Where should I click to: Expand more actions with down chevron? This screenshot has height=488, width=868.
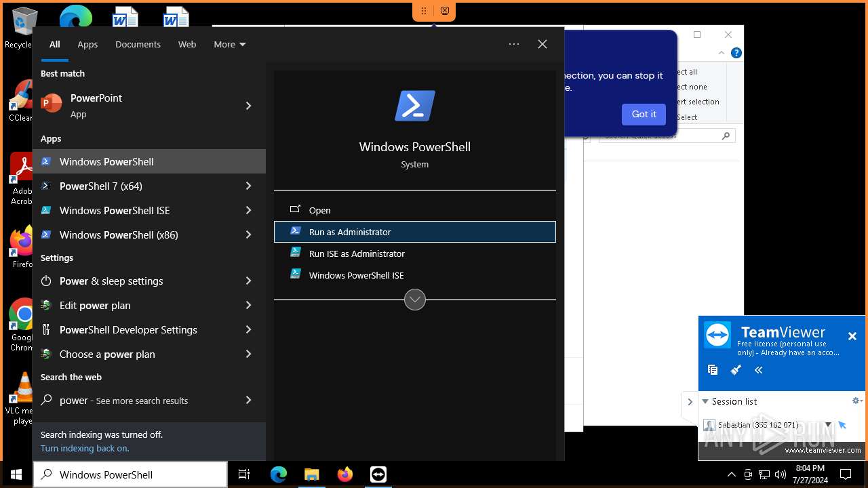(414, 300)
